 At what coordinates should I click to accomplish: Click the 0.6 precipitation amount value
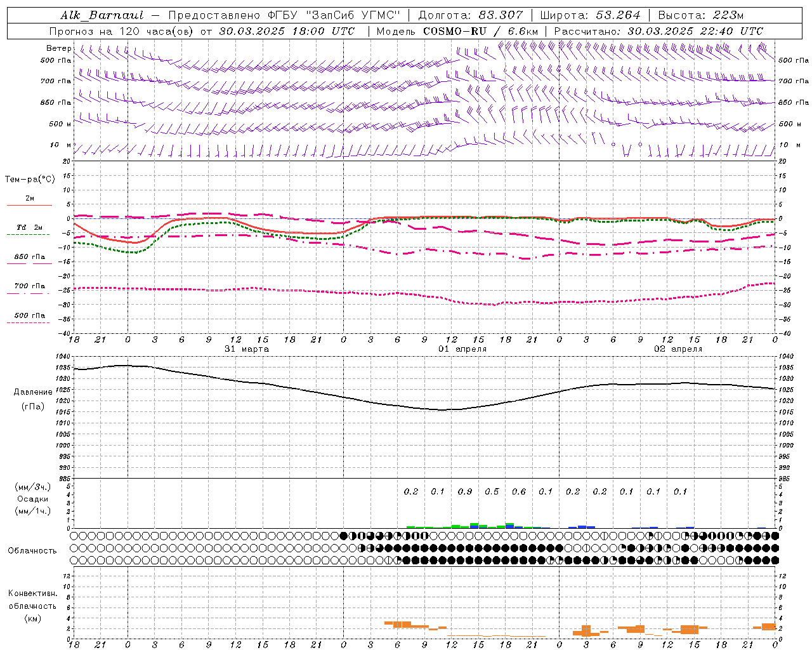pos(519,491)
